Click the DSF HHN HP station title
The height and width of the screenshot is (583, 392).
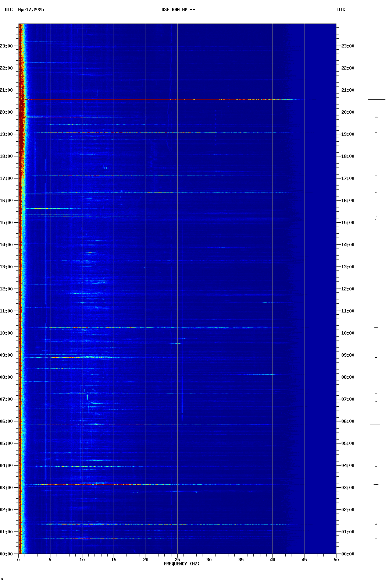tap(178, 10)
